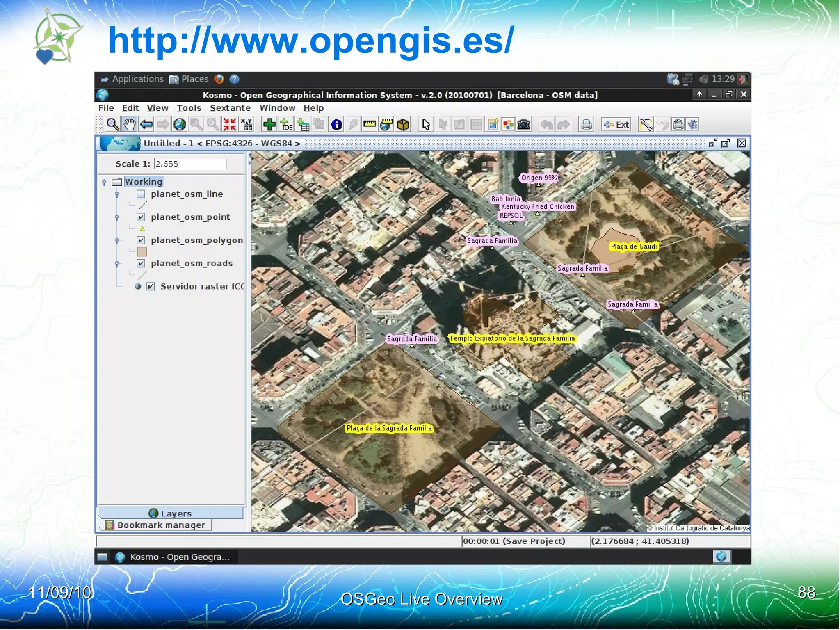Click the camera snapshot icon
Viewport: 840px width, 630px height.
point(524,124)
